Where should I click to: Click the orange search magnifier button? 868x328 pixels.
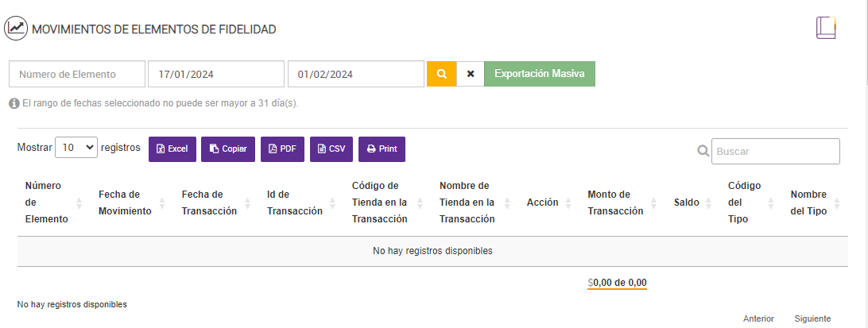pos(441,74)
